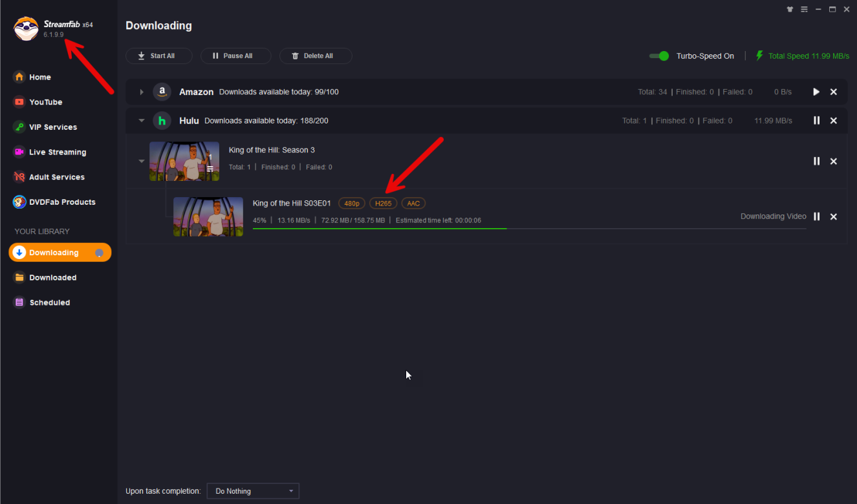Collapse the Hulu downloads group

coord(142,121)
